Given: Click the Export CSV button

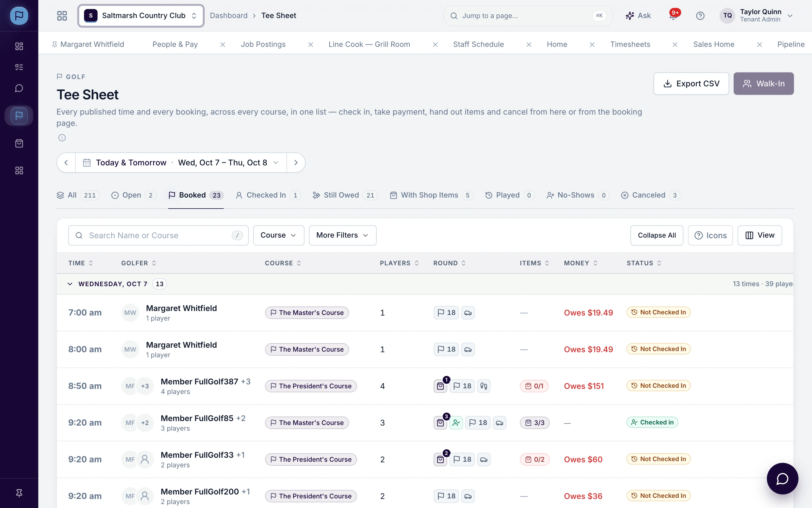Looking at the screenshot, I should tap(691, 84).
